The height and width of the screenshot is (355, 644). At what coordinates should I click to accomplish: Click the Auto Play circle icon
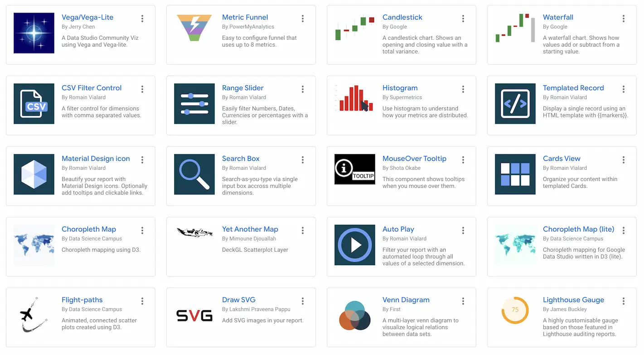click(x=355, y=245)
